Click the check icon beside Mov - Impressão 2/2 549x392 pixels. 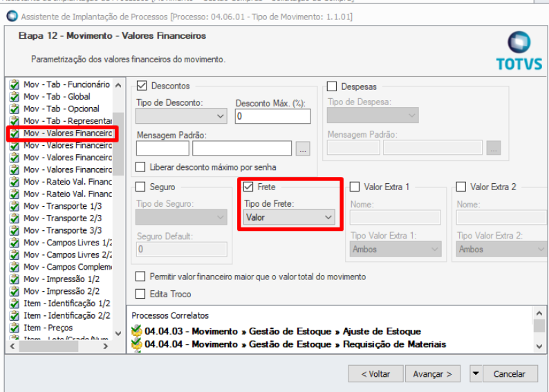tap(15, 292)
